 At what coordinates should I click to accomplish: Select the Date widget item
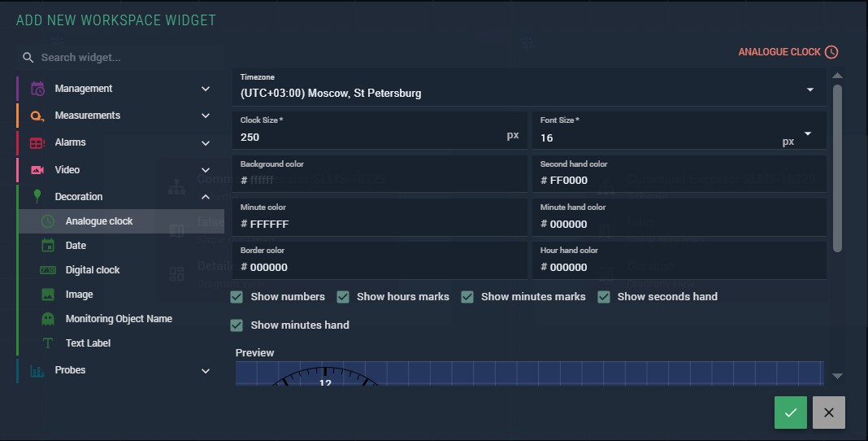point(76,246)
